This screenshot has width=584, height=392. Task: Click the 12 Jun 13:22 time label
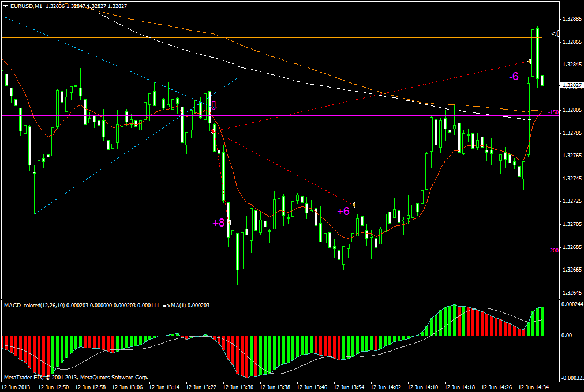[x=201, y=387]
